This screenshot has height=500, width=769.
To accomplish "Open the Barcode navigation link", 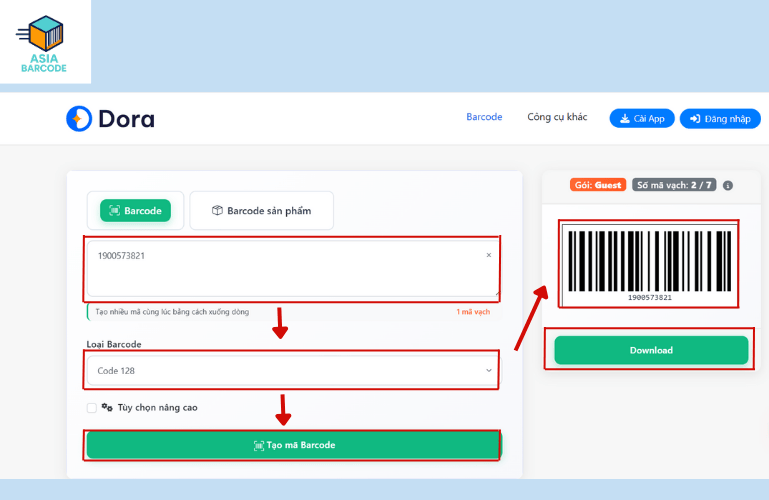I will click(x=484, y=118).
